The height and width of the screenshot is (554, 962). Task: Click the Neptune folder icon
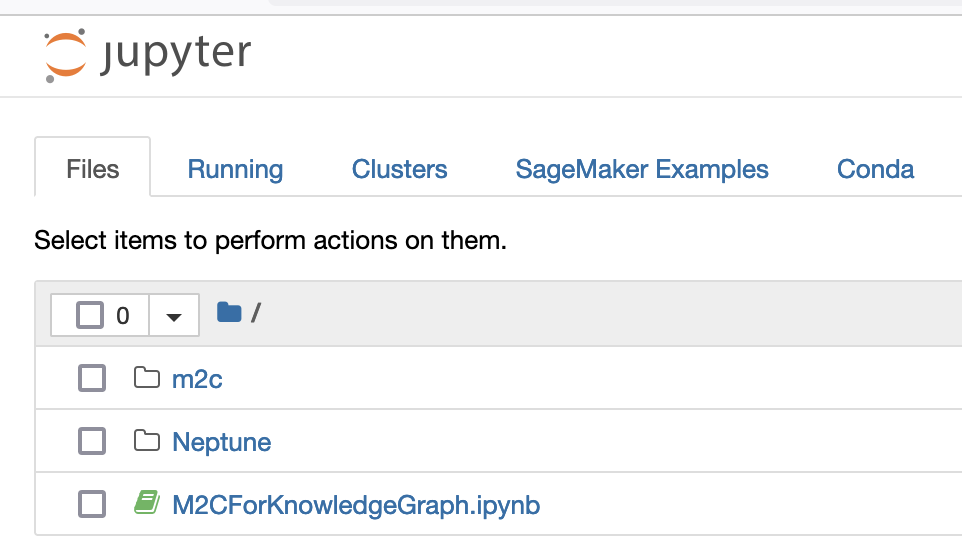click(147, 441)
